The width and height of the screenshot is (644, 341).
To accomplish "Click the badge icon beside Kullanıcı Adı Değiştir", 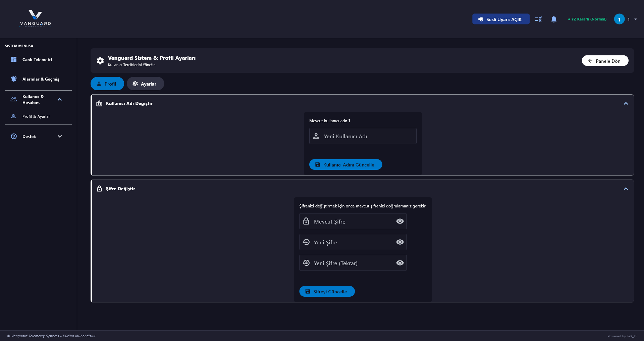I will click(x=99, y=103).
